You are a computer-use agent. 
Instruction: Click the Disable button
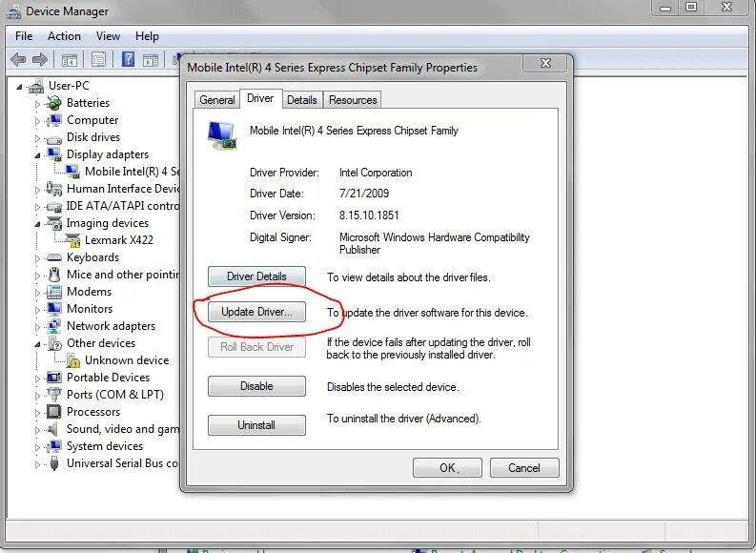pos(256,386)
